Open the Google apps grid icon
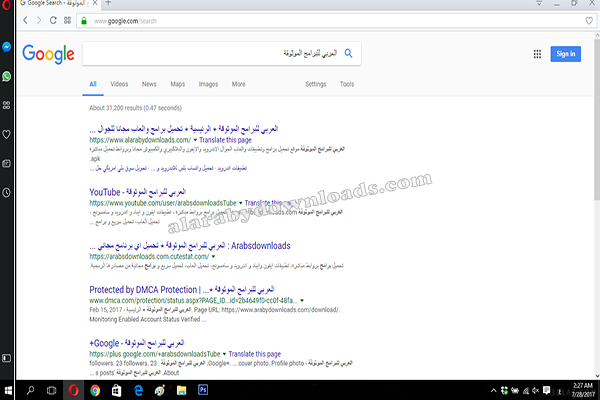Viewport: 600px width, 400px height. tap(537, 54)
